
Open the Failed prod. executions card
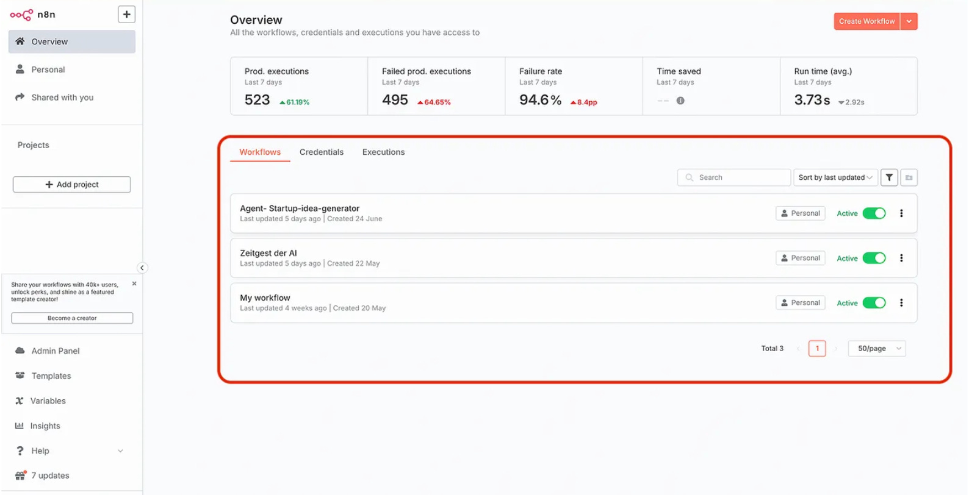[436, 86]
